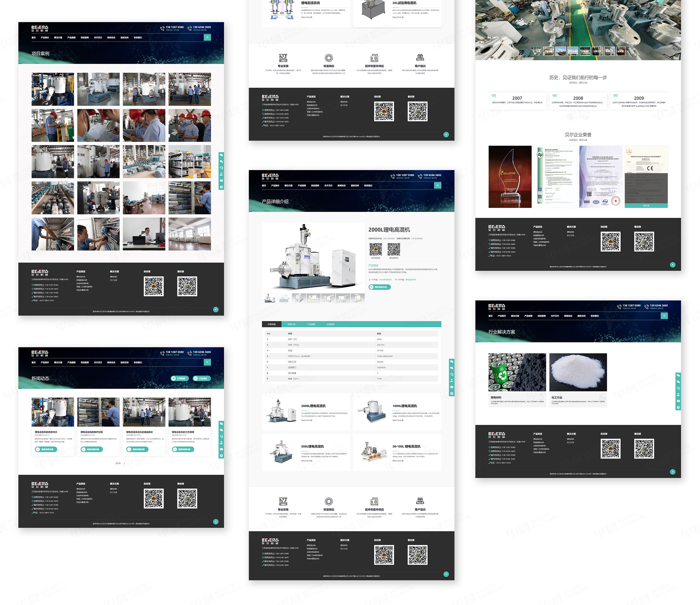
Task: Click the next arrow below the history timeline
Action: click(x=586, y=117)
